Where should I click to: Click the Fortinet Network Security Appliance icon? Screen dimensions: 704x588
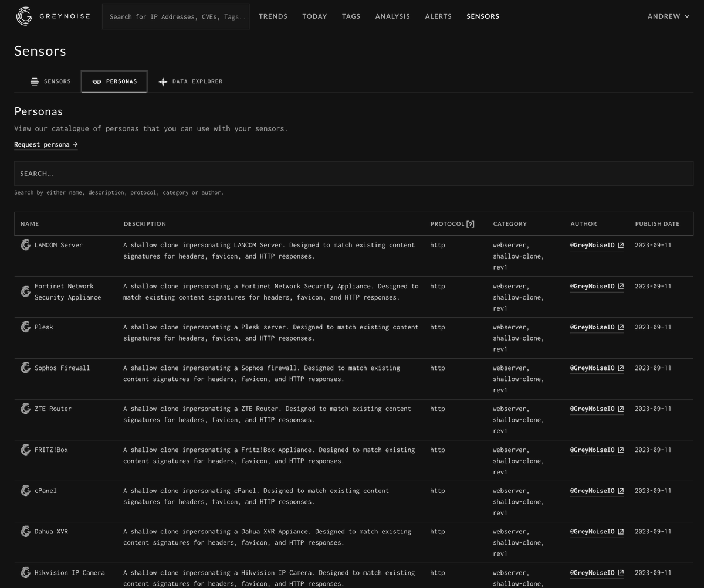click(x=25, y=291)
